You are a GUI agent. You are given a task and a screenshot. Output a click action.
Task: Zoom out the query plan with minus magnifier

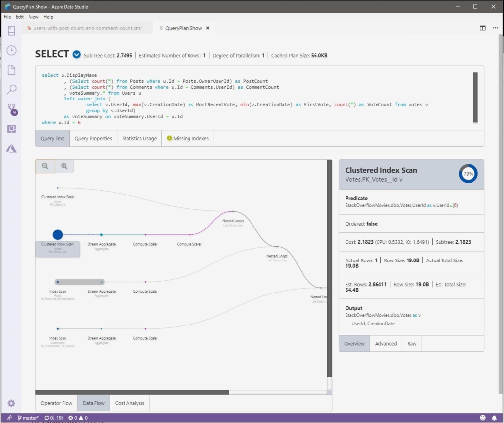click(45, 166)
